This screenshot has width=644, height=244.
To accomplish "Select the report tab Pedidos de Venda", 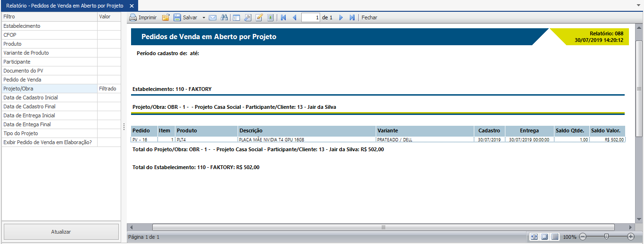I will [65, 6].
